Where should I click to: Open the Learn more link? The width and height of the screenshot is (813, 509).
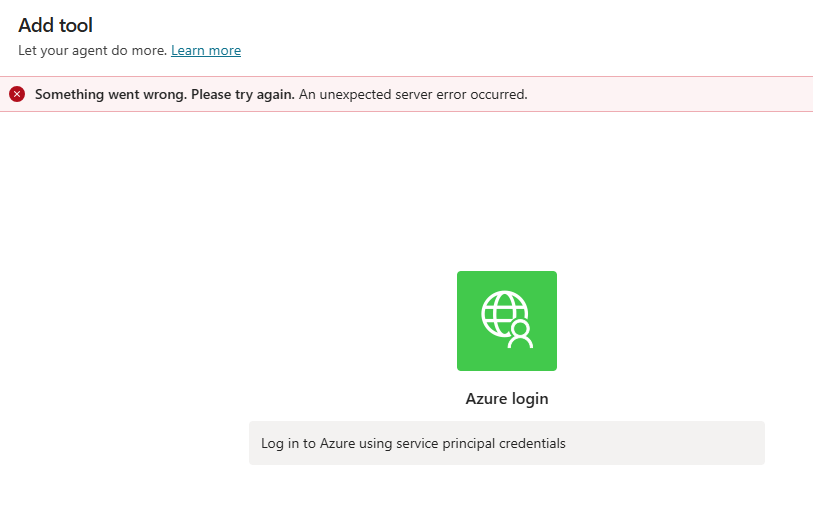206,50
